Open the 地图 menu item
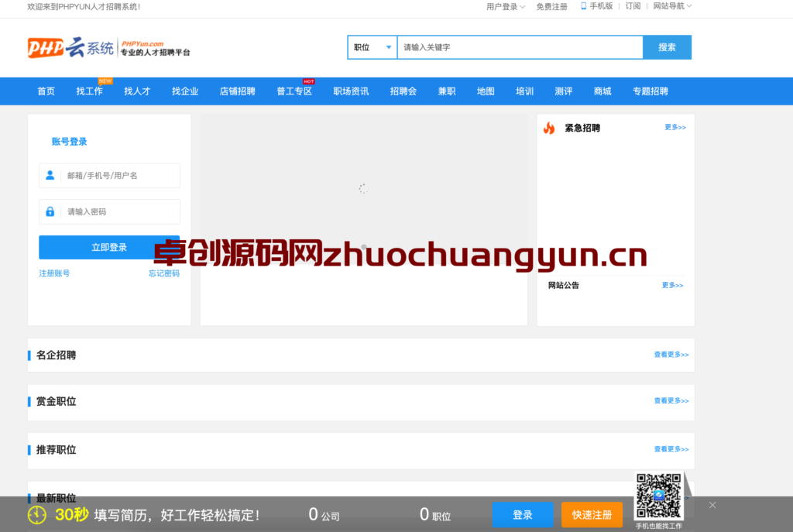 point(486,91)
